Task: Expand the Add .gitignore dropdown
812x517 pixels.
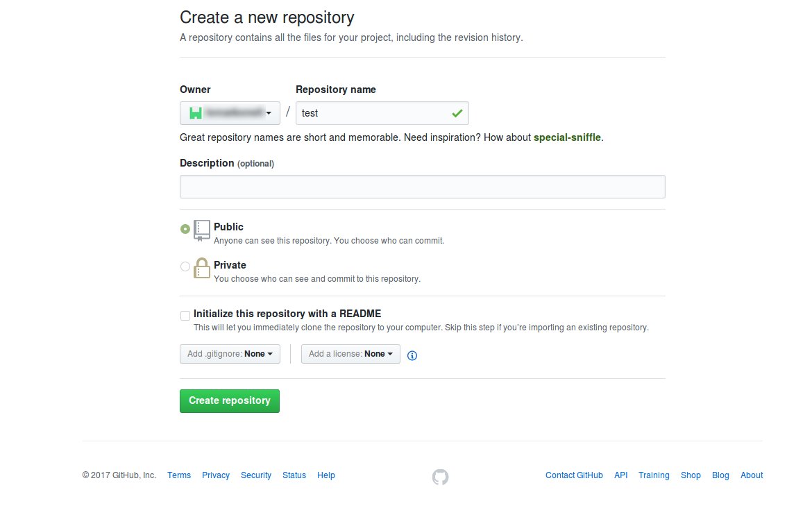Action: [230, 354]
